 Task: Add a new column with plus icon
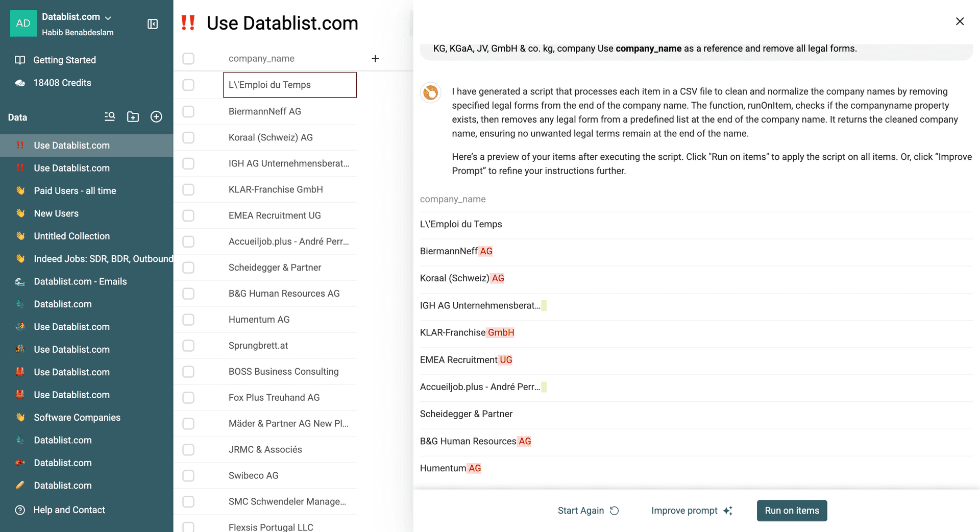click(375, 59)
